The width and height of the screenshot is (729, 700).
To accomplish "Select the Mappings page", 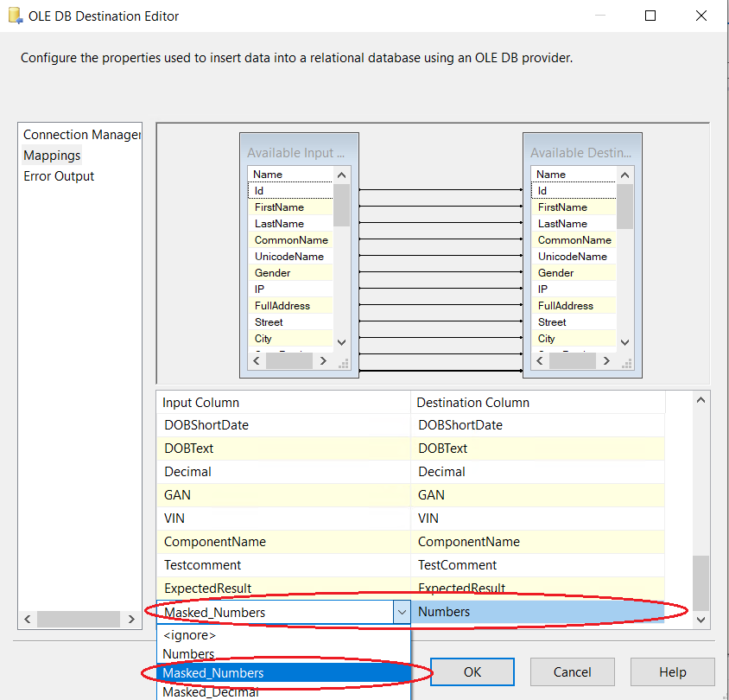I will click(x=52, y=156).
